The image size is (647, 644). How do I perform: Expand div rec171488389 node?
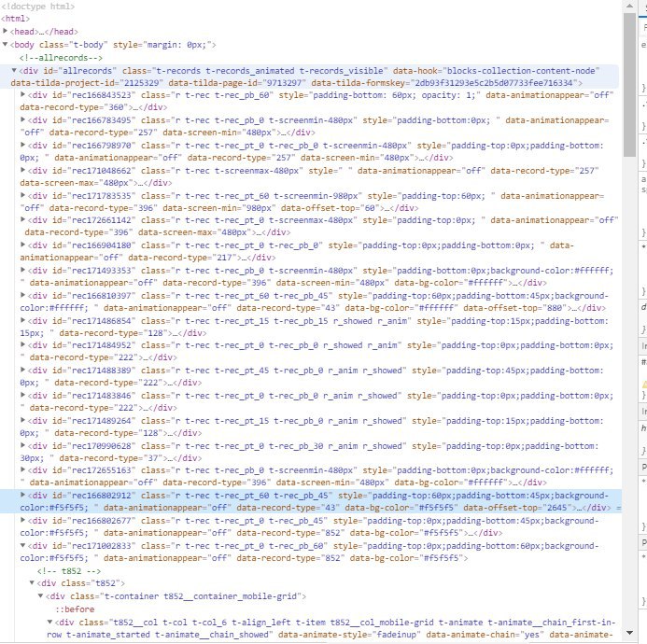(x=23, y=370)
